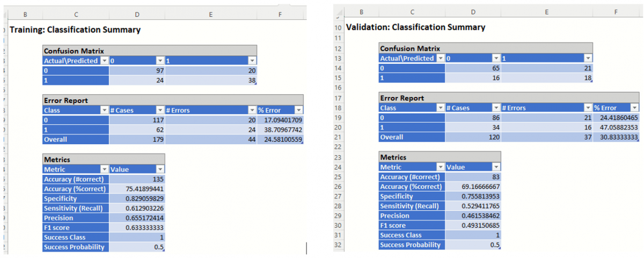Expand # Cases filter in Training Error Report
The width and height of the screenshot is (644, 258).
coord(160,110)
